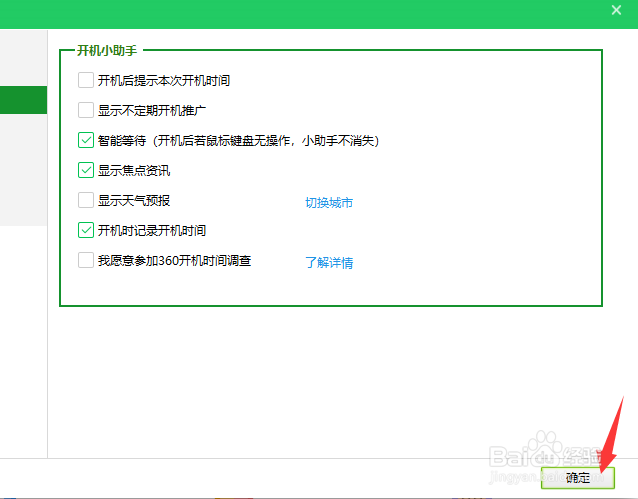Image resolution: width=638 pixels, height=499 pixels.
Task: Click the 显示焦点资讯 label text
Action: click(x=134, y=171)
